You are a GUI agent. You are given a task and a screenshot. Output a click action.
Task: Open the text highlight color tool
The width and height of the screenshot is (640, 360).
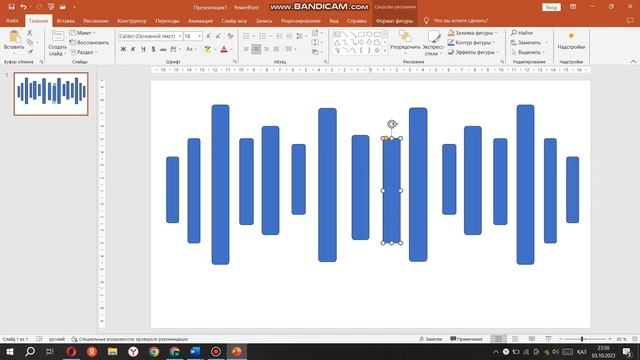click(x=207, y=49)
